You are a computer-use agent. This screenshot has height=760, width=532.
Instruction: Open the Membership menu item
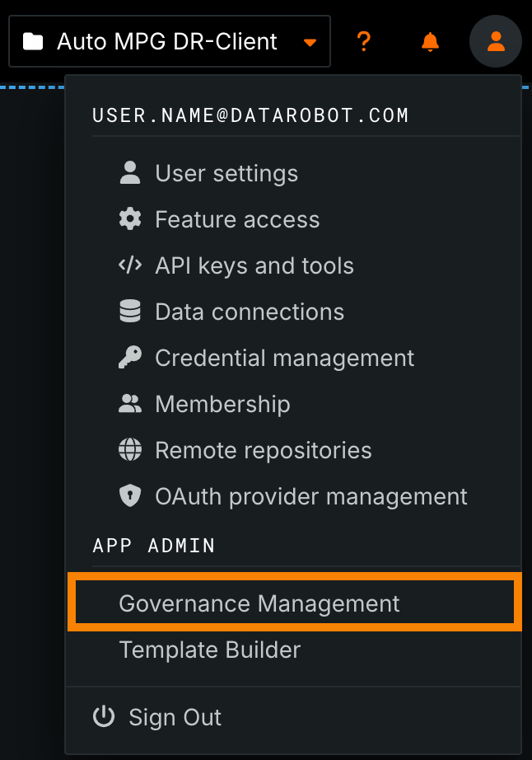(222, 404)
